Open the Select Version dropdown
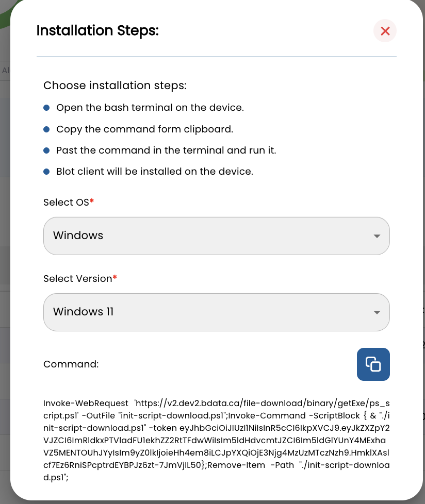 [217, 312]
